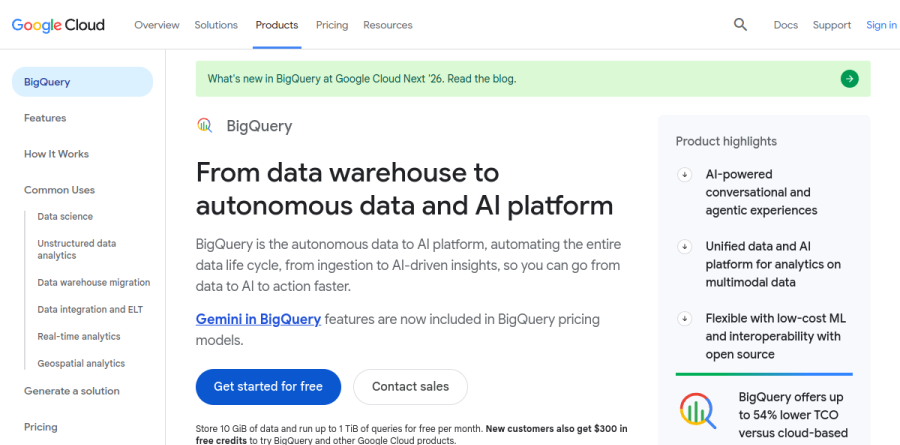Select Geospatial analytics in sidebar
900x445 pixels.
81,363
